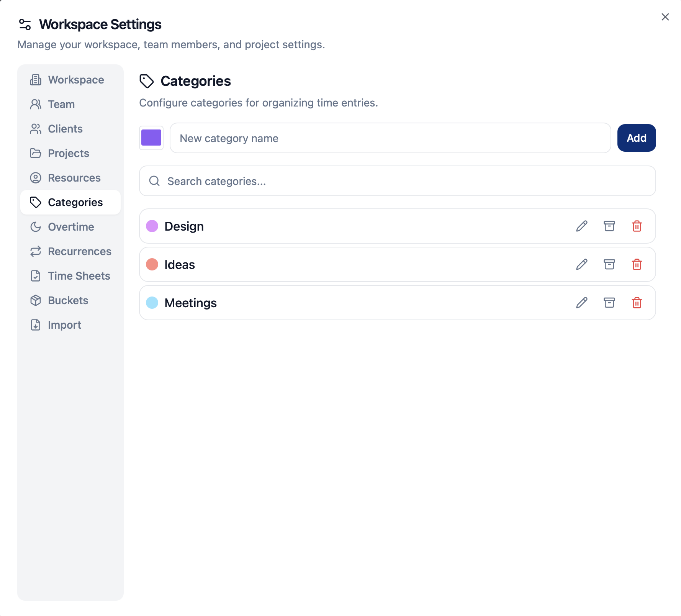Delete the Meetings category
The image size is (681, 616).
point(637,303)
